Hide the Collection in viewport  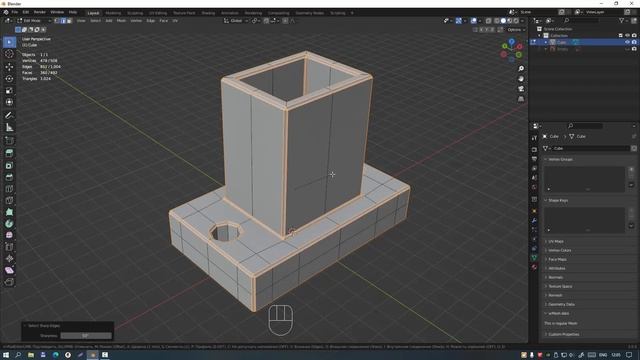[x=627, y=36]
